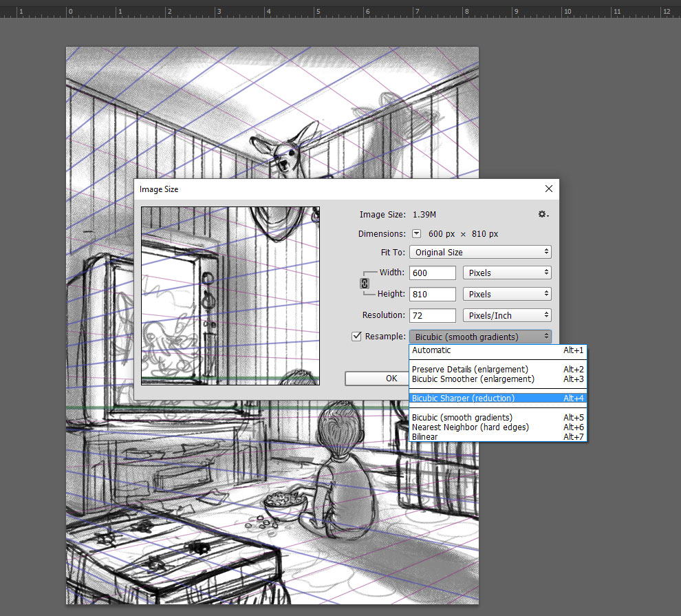Select Preserve Details (enlargement) option
The height and width of the screenshot is (616, 681).
[x=470, y=370]
